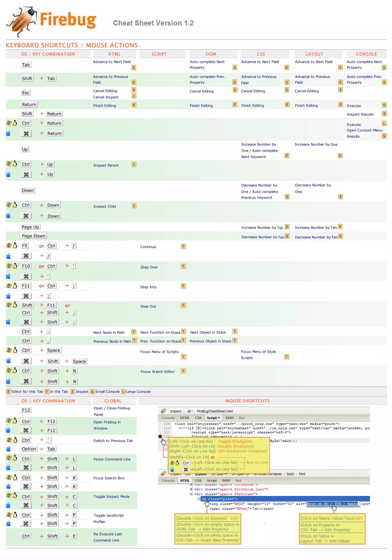
Task: Click Windows/Linux icons on the F5 row
Action: [12, 245]
